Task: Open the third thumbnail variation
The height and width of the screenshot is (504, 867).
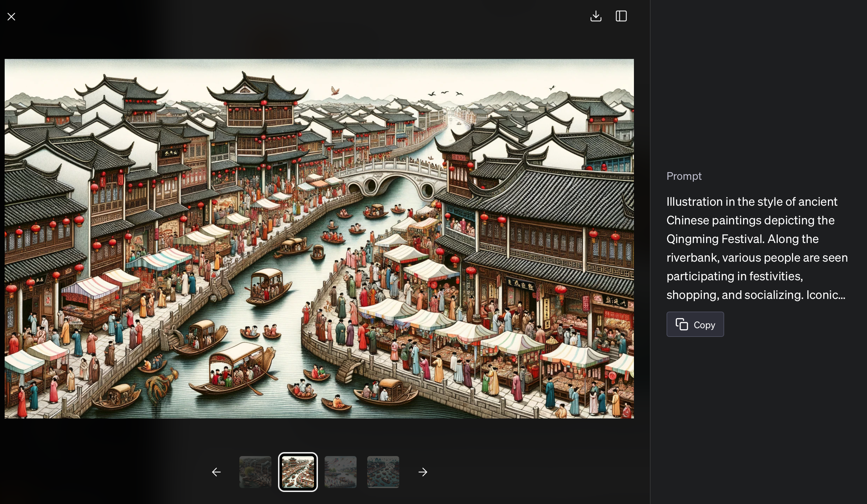Action: click(x=340, y=472)
